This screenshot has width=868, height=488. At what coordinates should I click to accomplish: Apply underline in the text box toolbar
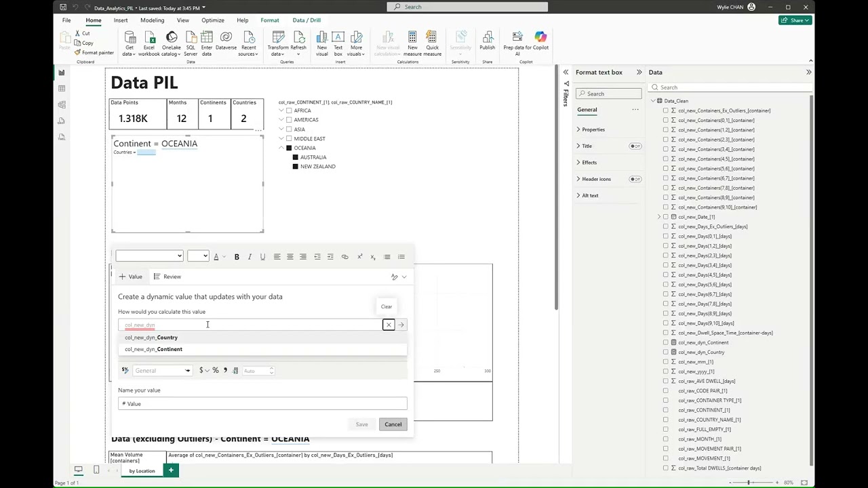[262, 257]
